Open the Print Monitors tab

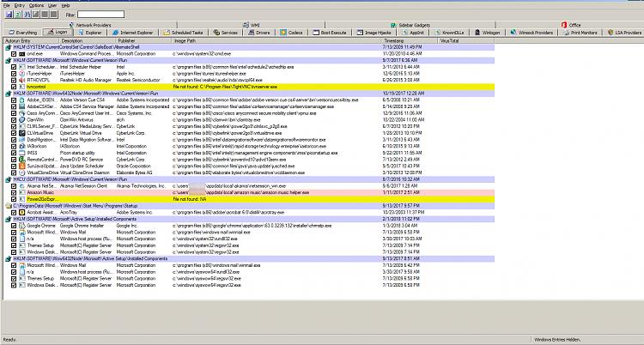click(580, 33)
